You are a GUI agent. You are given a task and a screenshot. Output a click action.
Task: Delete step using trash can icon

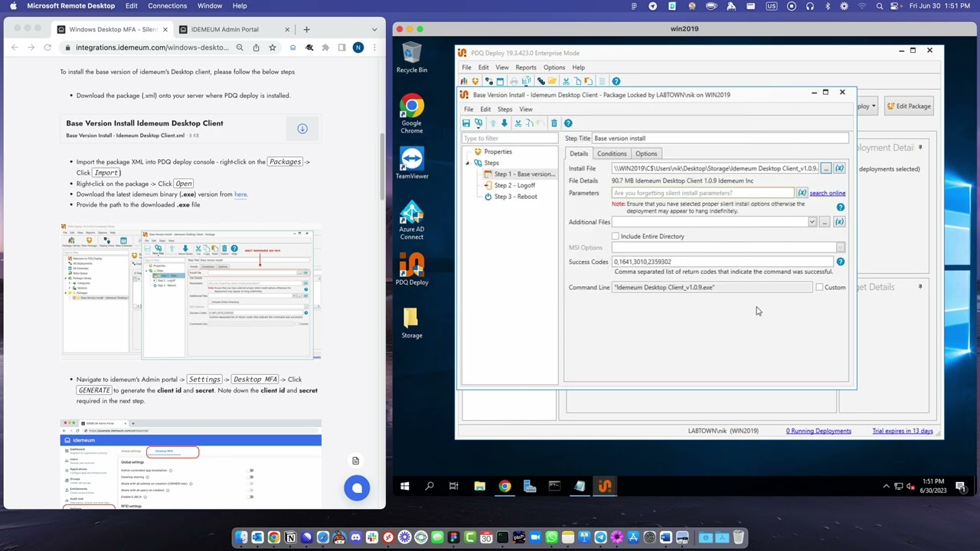554,123
